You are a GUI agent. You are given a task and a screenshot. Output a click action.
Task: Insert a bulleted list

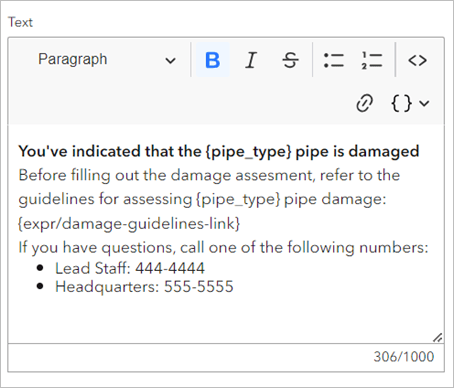[334, 60]
